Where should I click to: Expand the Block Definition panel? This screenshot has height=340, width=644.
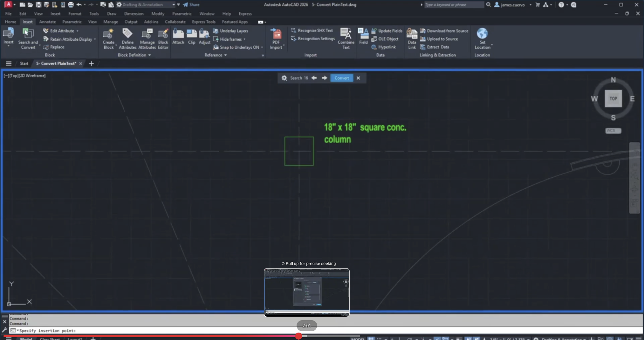coord(134,55)
